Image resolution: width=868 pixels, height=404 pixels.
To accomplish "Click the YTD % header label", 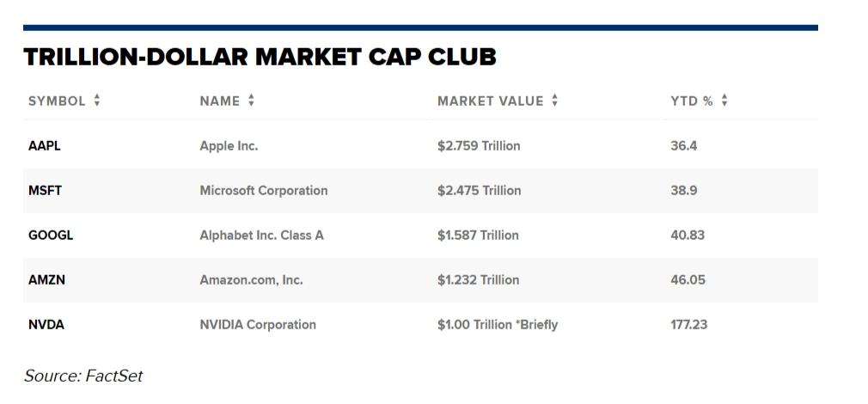I will coord(692,101).
